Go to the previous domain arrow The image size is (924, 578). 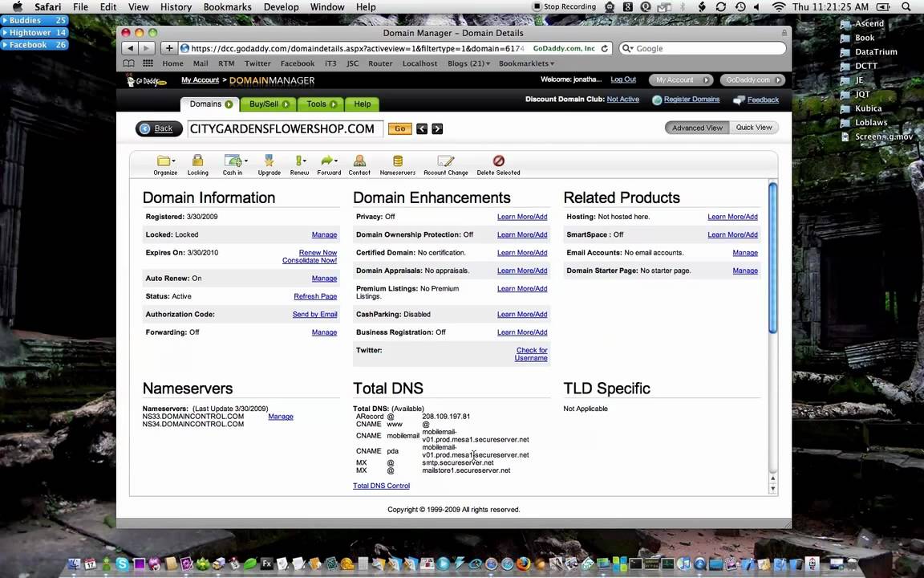(x=422, y=128)
